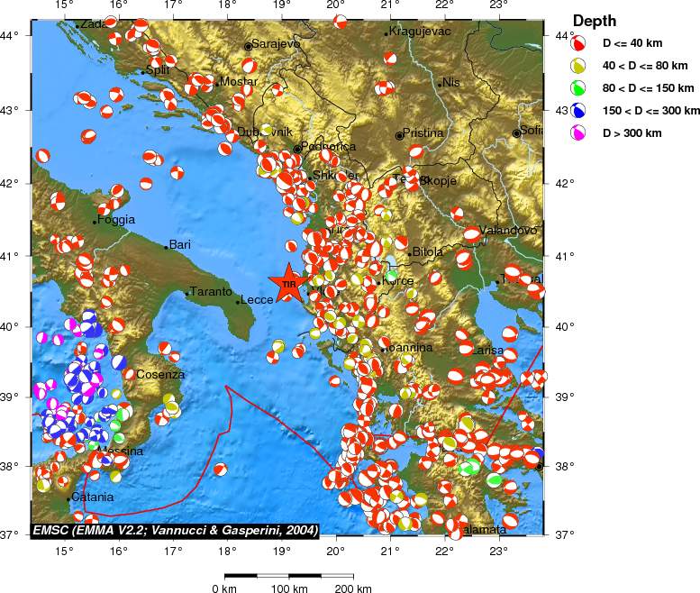
Task: Click the right axis 39° latitude label
Action: click(564, 397)
